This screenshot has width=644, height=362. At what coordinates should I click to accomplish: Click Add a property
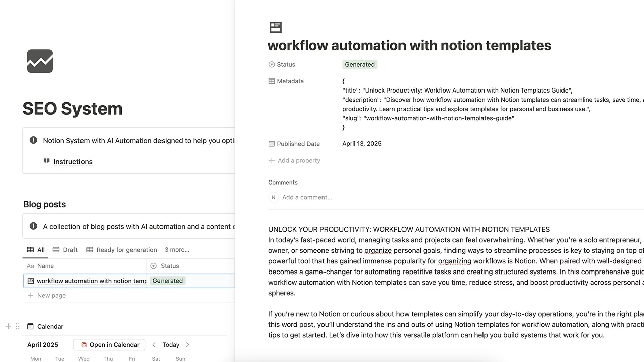[x=298, y=161]
